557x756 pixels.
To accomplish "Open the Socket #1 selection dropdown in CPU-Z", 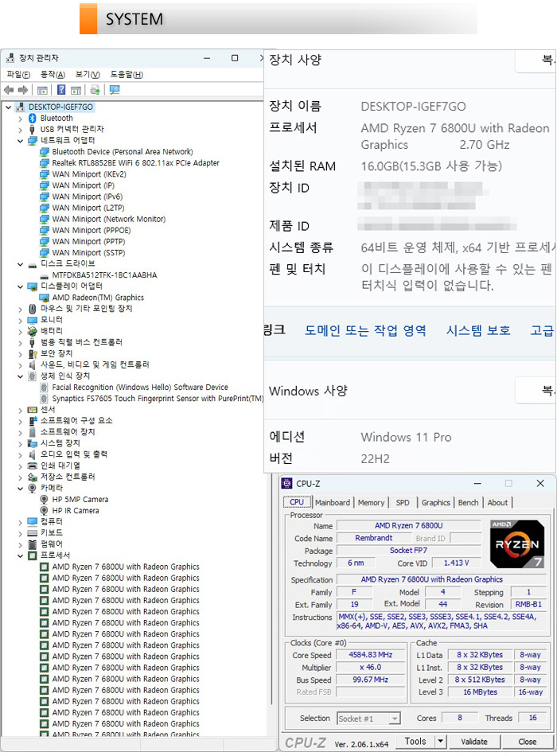I will (395, 719).
